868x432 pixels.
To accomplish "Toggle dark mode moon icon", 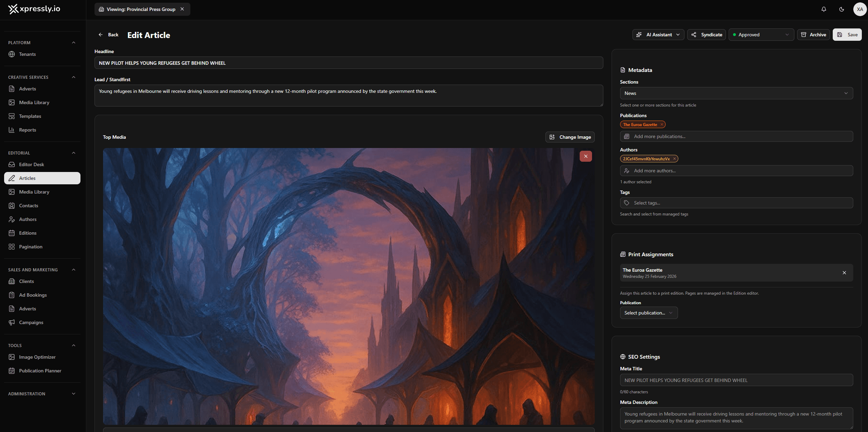I will click(841, 9).
